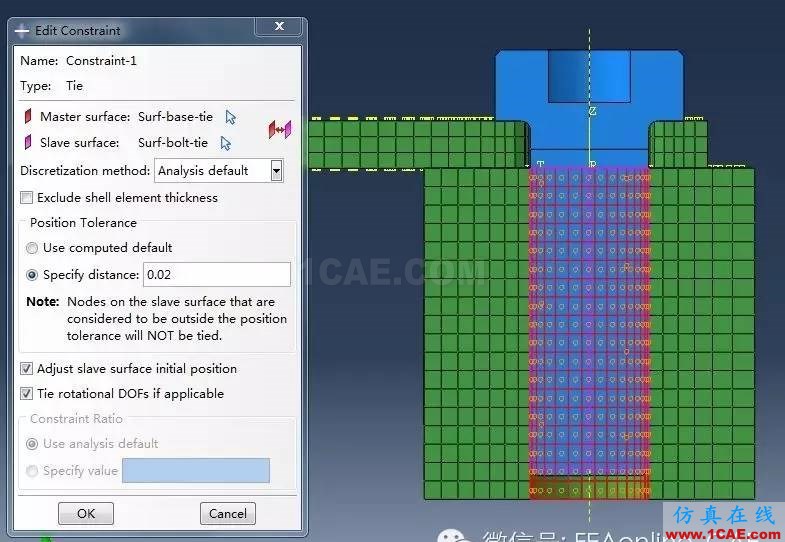
Task: Select Specify distance radio button
Action: (32, 275)
